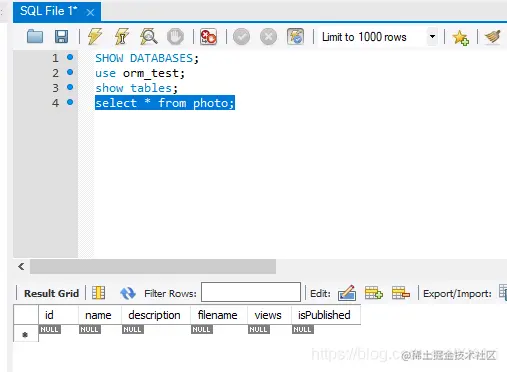Select the NULL cell under description

(133, 329)
